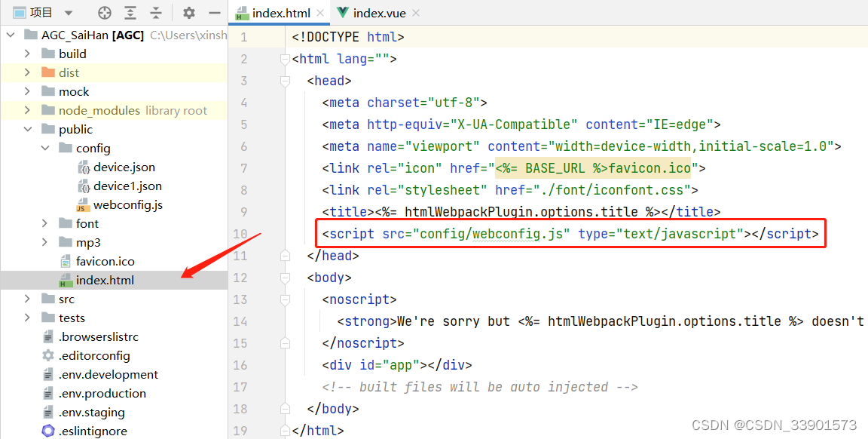This screenshot has height=439, width=868.
Task: Close the index.html tab
Action: pos(320,13)
